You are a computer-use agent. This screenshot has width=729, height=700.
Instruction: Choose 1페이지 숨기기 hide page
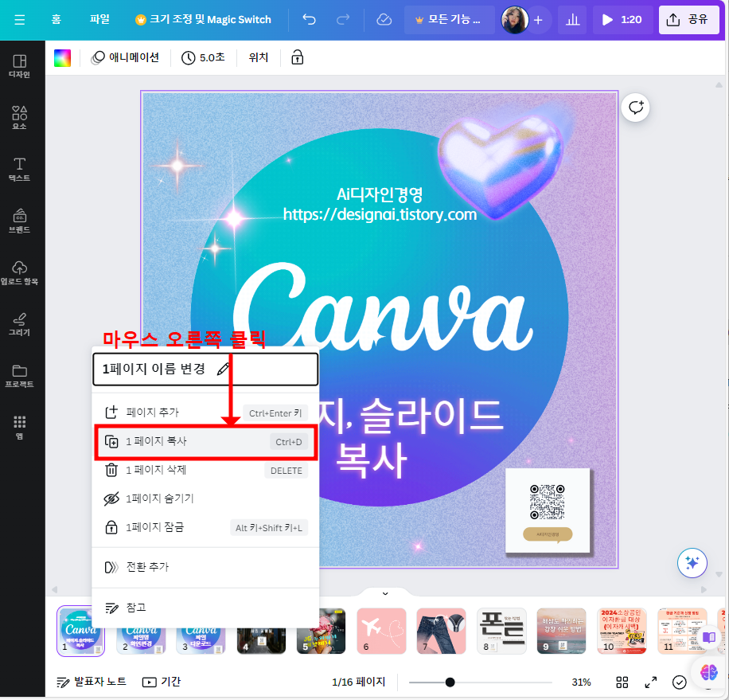coord(205,499)
